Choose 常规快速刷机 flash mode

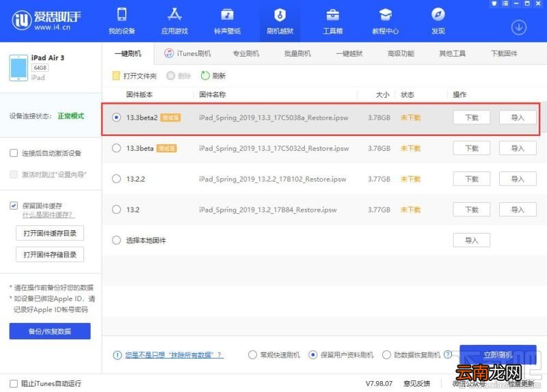pos(252,354)
